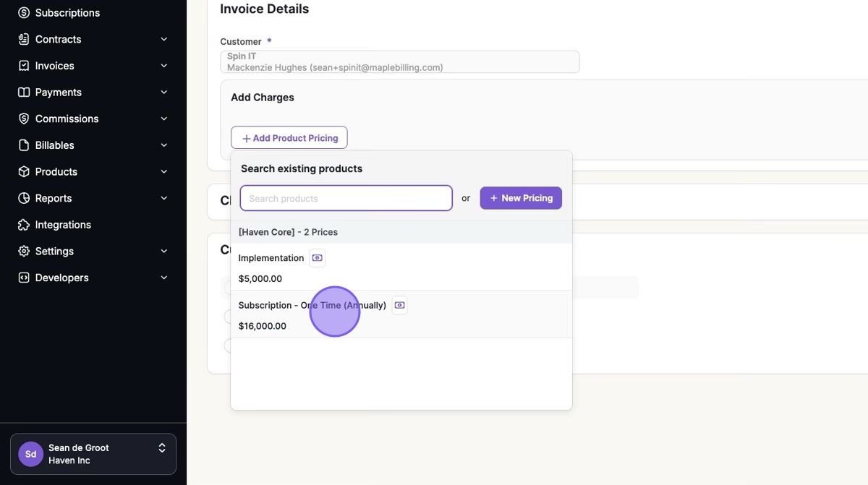Click the Products box icon
The width and height of the screenshot is (868, 485).
24,172
